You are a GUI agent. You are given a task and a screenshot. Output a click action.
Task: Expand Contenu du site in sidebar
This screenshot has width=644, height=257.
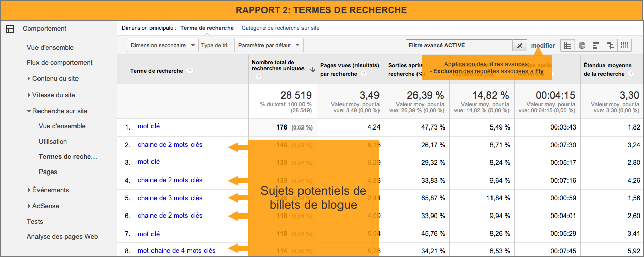(x=29, y=79)
